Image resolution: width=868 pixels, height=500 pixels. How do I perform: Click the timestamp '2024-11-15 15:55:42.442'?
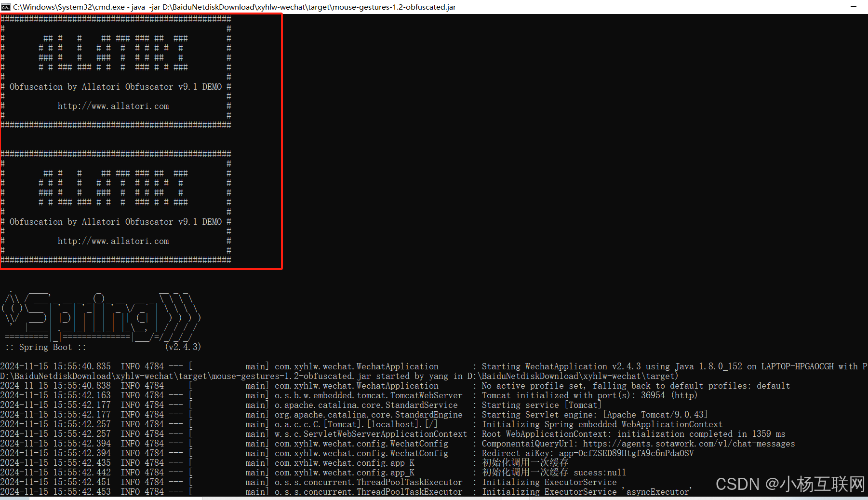pos(55,473)
